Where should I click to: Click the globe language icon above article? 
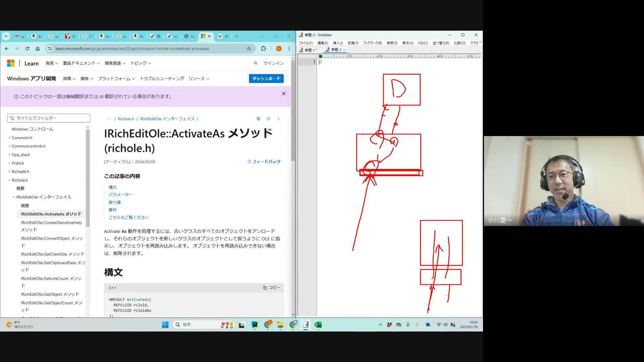258,119
